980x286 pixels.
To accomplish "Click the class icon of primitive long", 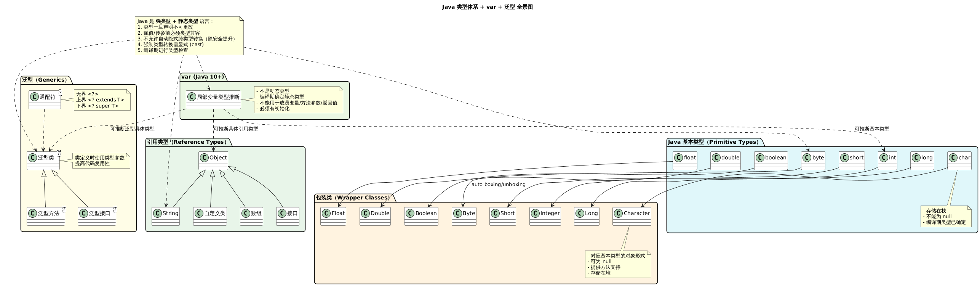I will [x=917, y=157].
